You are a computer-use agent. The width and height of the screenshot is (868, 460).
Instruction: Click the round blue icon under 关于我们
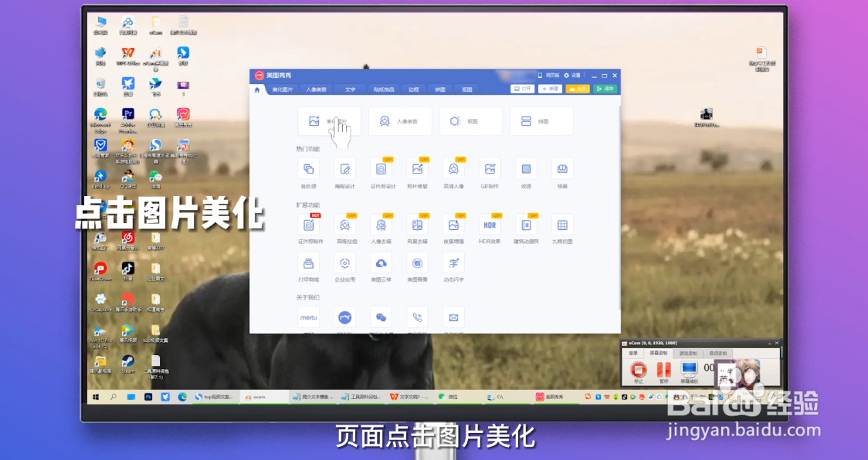click(345, 317)
